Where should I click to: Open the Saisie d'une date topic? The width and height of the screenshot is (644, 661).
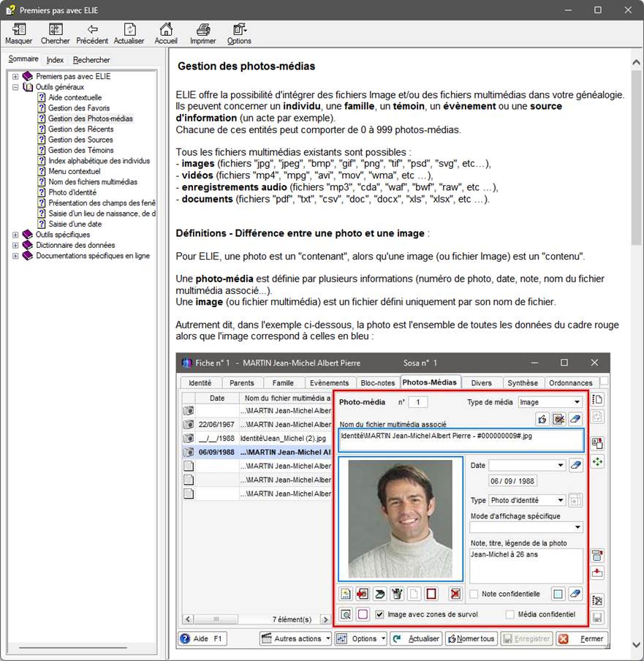pyautogui.click(x=75, y=224)
